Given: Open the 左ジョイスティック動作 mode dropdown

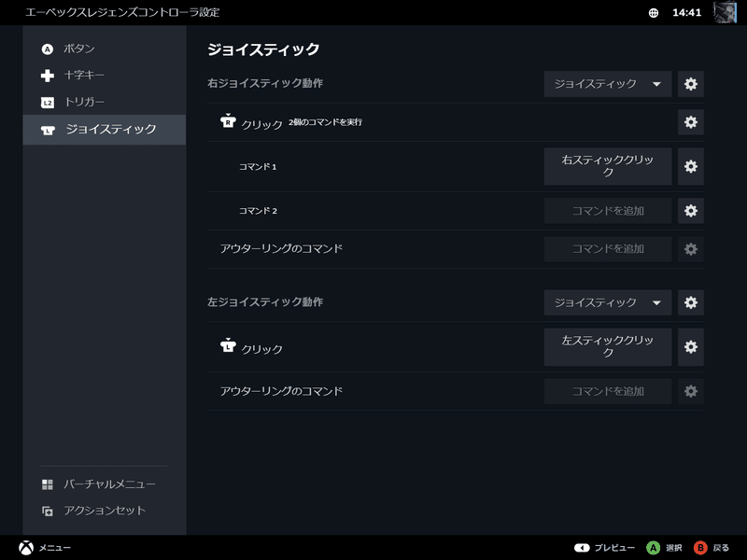Looking at the screenshot, I should point(607,302).
